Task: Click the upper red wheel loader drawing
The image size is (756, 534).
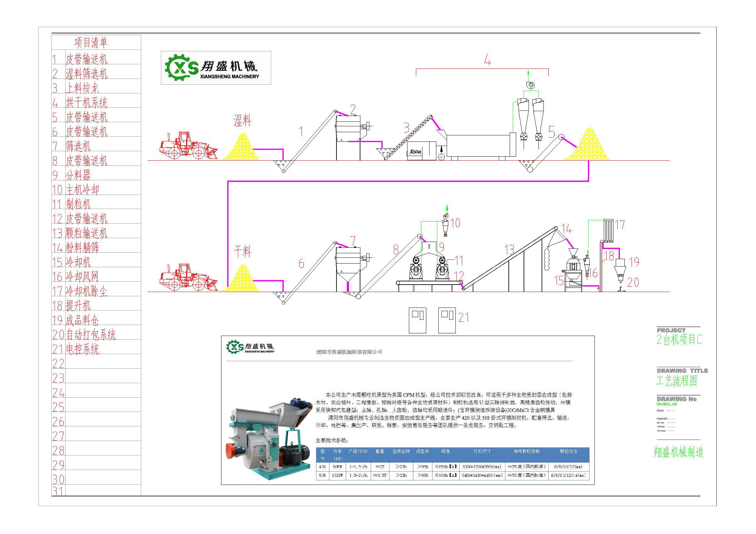Action: click(188, 146)
